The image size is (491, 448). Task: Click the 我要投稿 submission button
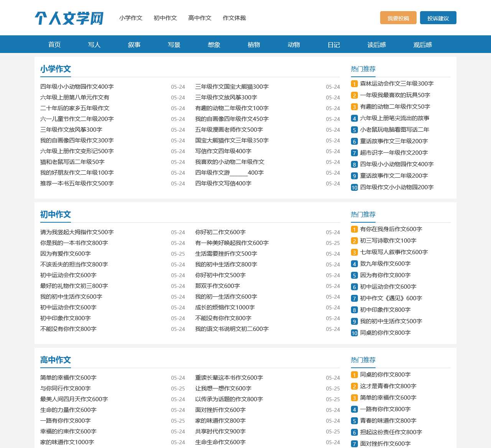(398, 18)
